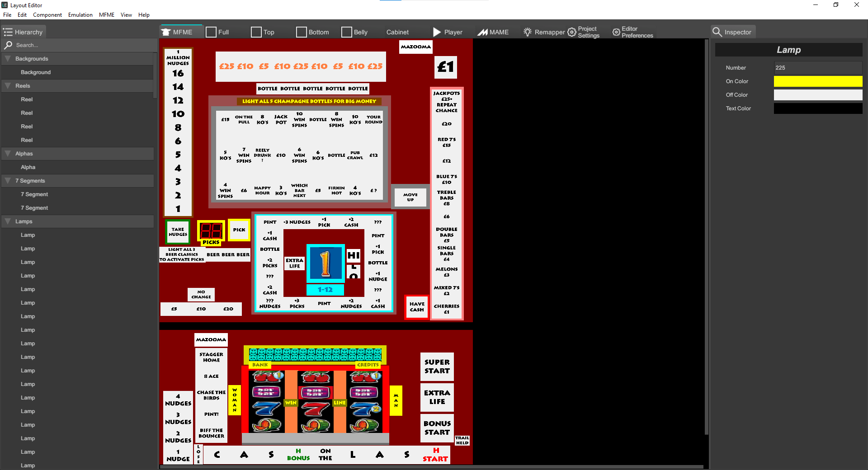Viewport: 868px width, 470px height.
Task: Click the canvas vertical scrollbar
Action: [x=706, y=237]
